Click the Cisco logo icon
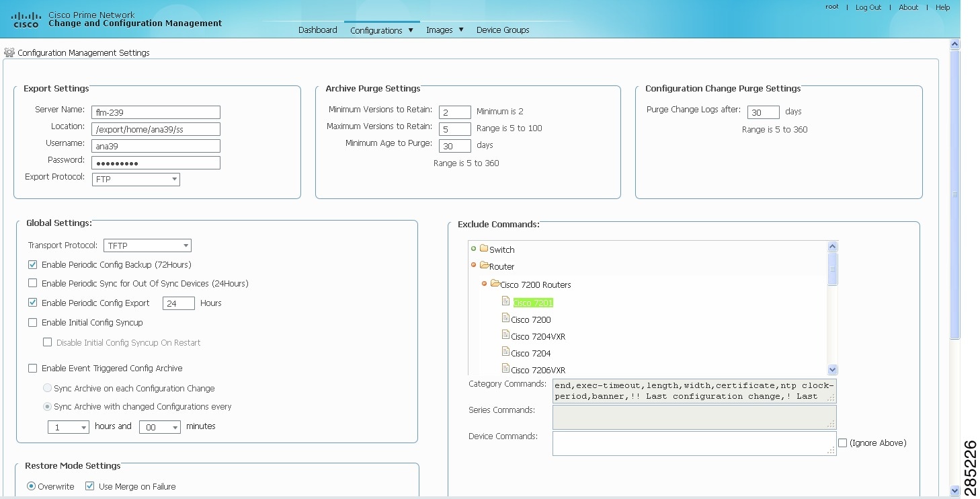The width and height of the screenshot is (980, 499). [26, 20]
